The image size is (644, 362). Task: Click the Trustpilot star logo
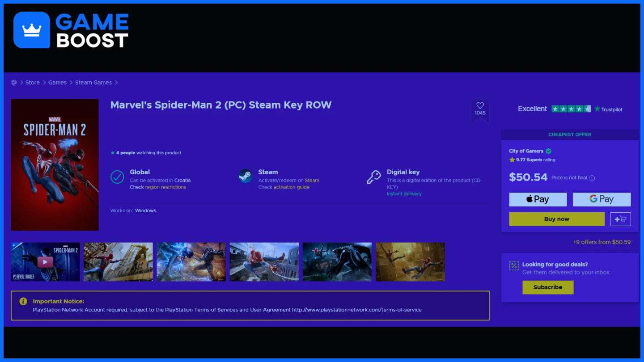[597, 109]
